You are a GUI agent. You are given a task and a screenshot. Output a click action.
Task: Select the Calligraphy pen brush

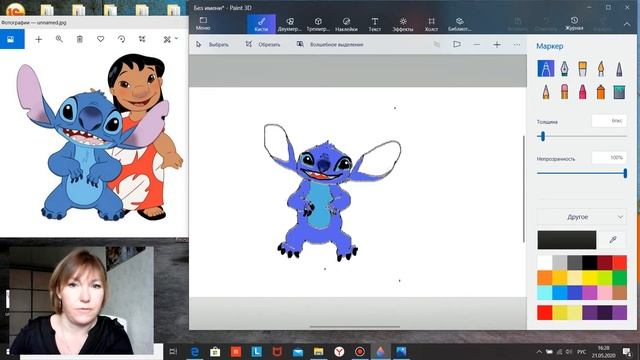564,69
